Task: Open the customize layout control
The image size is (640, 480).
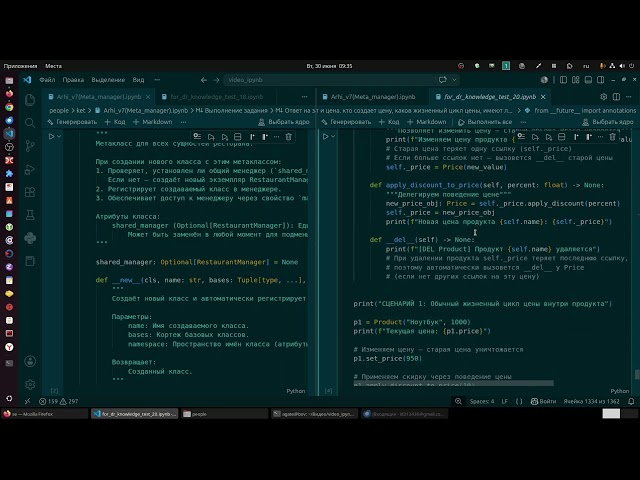Action: 576,80
